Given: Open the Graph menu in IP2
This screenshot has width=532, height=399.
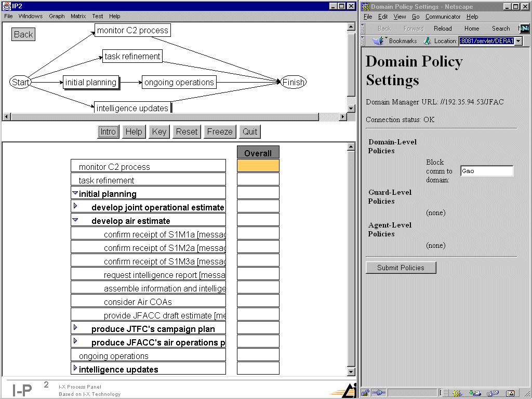Looking at the screenshot, I should pos(57,16).
